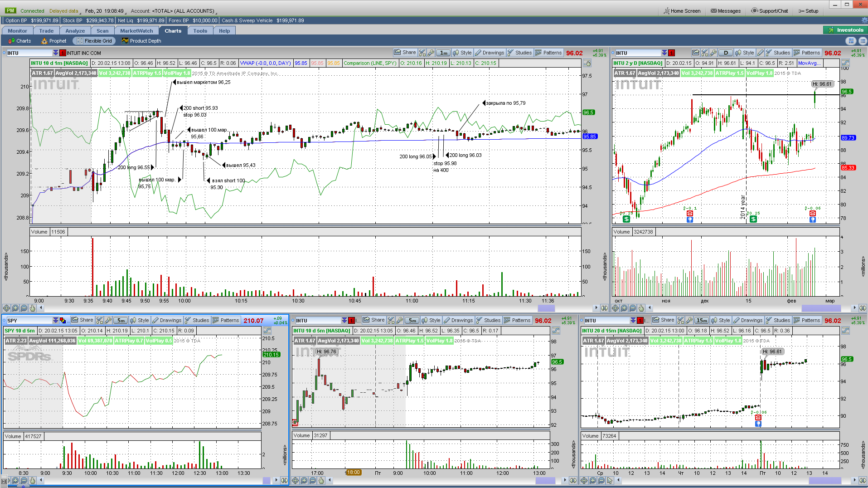
Task: Switch to the Analyze tab
Action: 75,31
